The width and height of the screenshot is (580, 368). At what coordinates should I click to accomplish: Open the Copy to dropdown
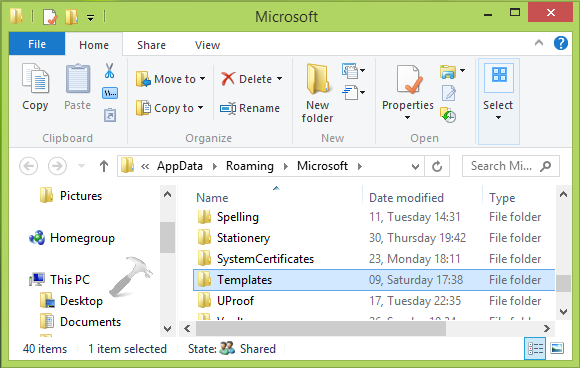200,108
